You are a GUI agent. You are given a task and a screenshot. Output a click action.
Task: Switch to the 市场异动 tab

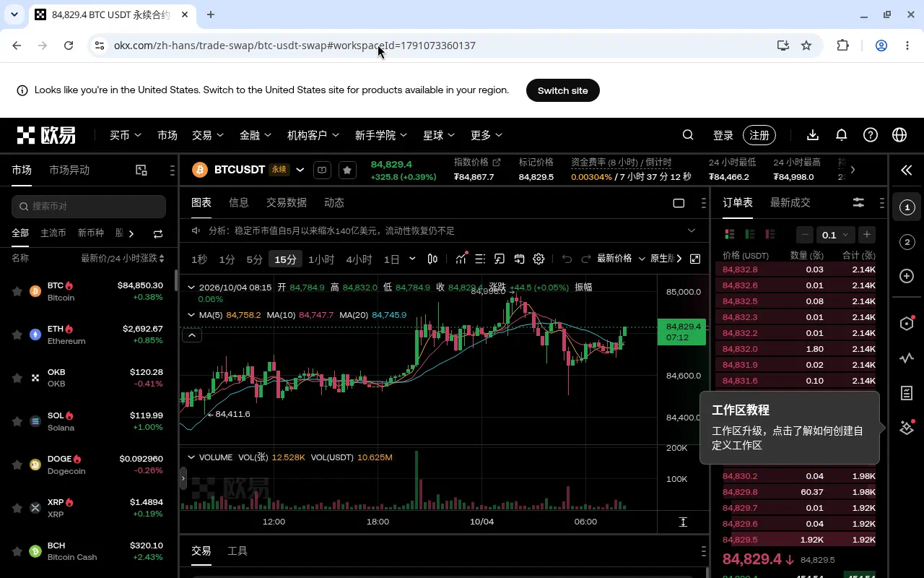click(69, 171)
